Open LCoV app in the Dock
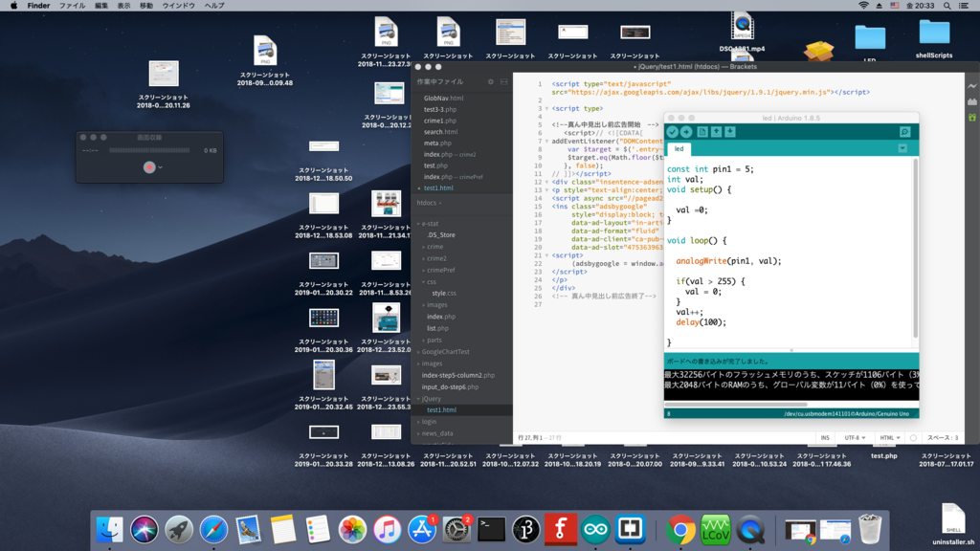980x551 pixels. (716, 530)
